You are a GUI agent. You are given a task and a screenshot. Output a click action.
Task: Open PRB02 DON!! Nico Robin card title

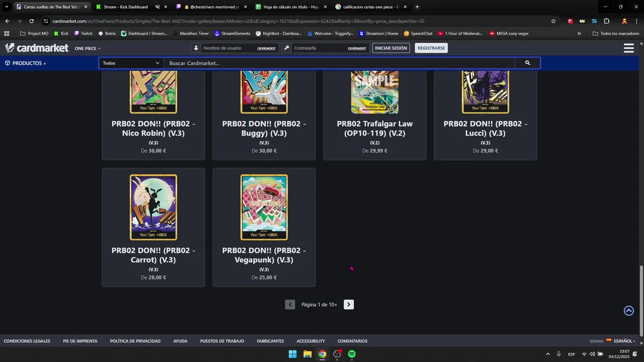153,128
